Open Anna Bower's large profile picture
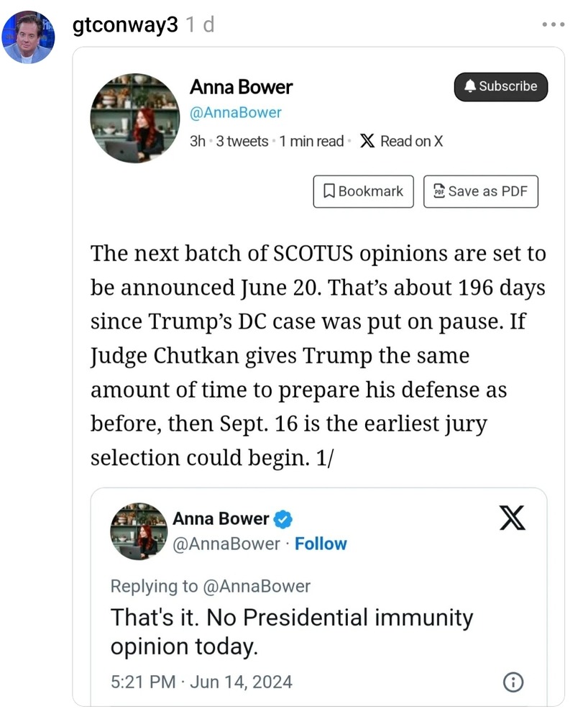The image size is (588, 719). [134, 118]
